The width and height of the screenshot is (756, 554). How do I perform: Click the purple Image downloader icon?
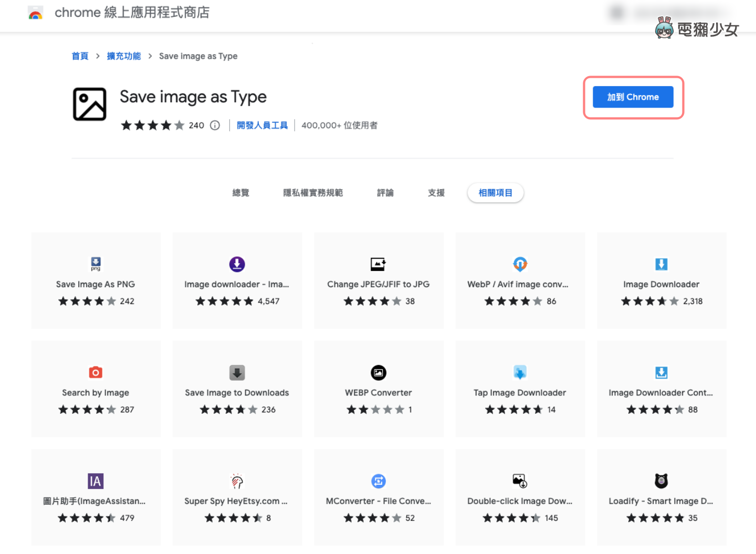(237, 264)
